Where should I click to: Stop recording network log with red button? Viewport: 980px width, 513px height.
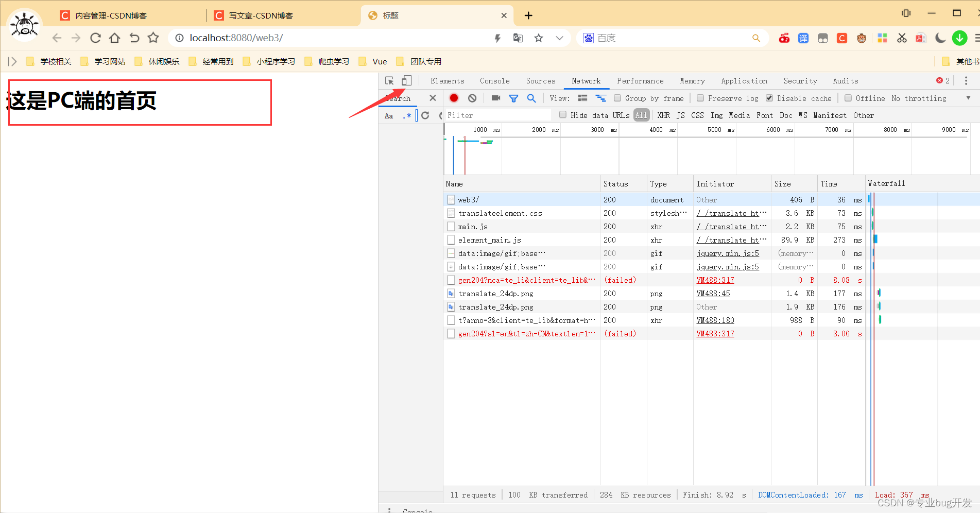click(454, 98)
